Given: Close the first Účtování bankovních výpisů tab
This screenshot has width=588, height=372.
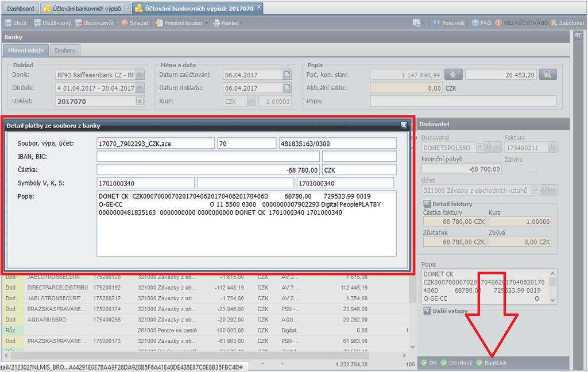Looking at the screenshot, I should tap(126, 7).
